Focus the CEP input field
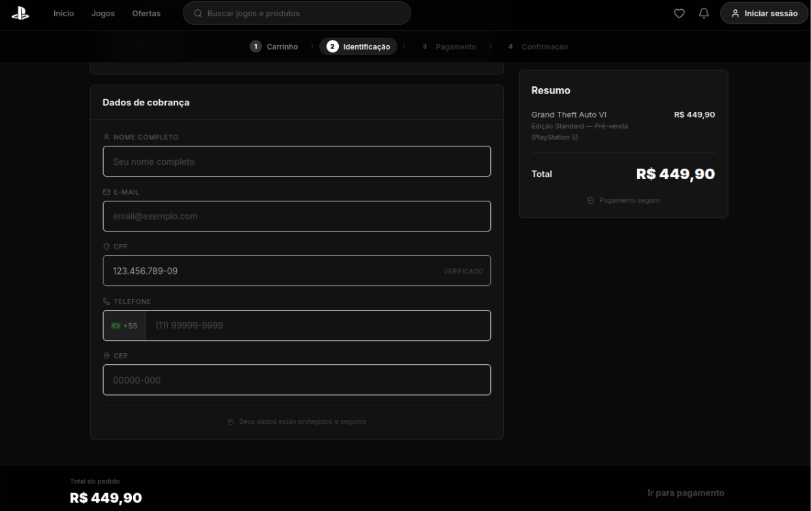This screenshot has height=511, width=811. (x=297, y=380)
